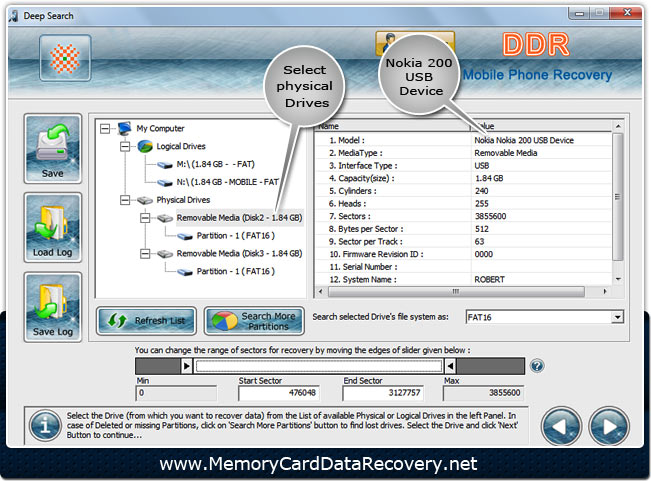Click the Save Log button
651x481 pixels.
(53, 307)
